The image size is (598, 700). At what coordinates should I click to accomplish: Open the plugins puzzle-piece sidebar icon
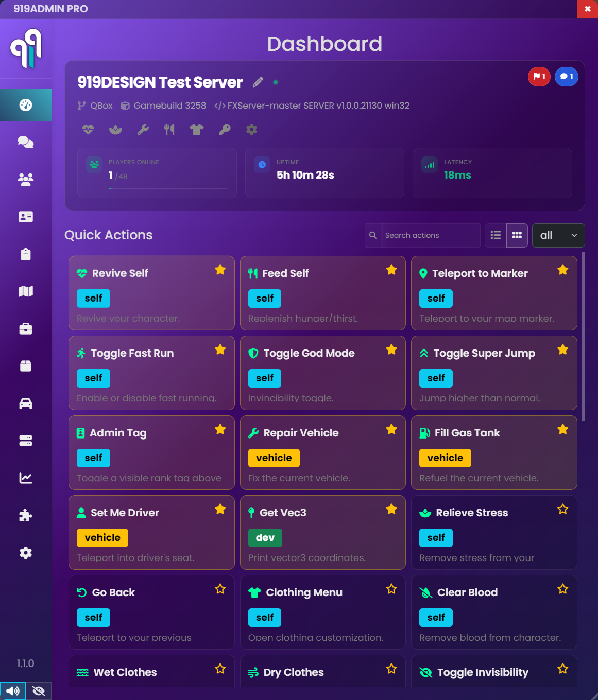point(26,515)
